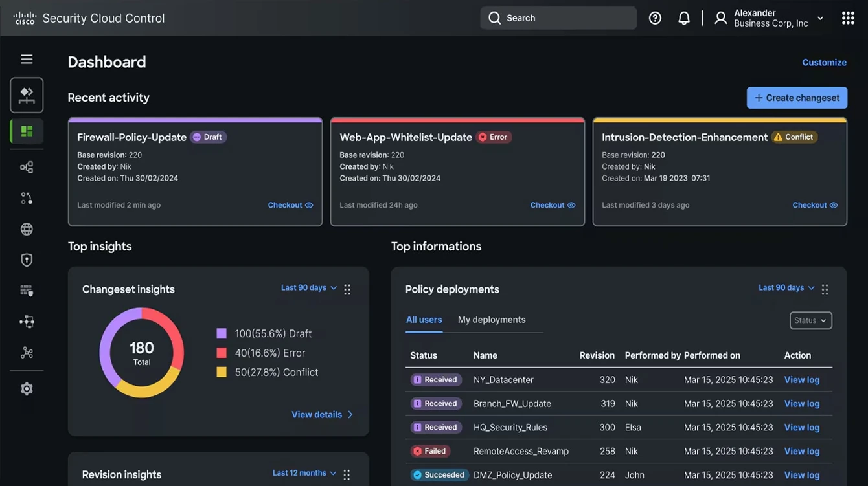View log for NY_Datacenter deployment
Viewport: 868px width, 486px height.
(802, 380)
